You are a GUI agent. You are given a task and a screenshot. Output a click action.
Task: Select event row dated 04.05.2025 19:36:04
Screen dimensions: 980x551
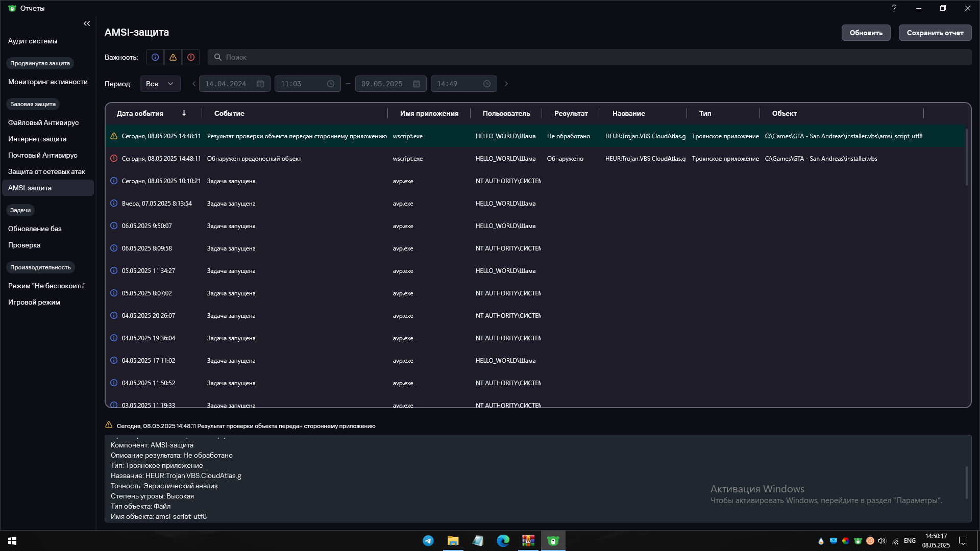(x=535, y=338)
